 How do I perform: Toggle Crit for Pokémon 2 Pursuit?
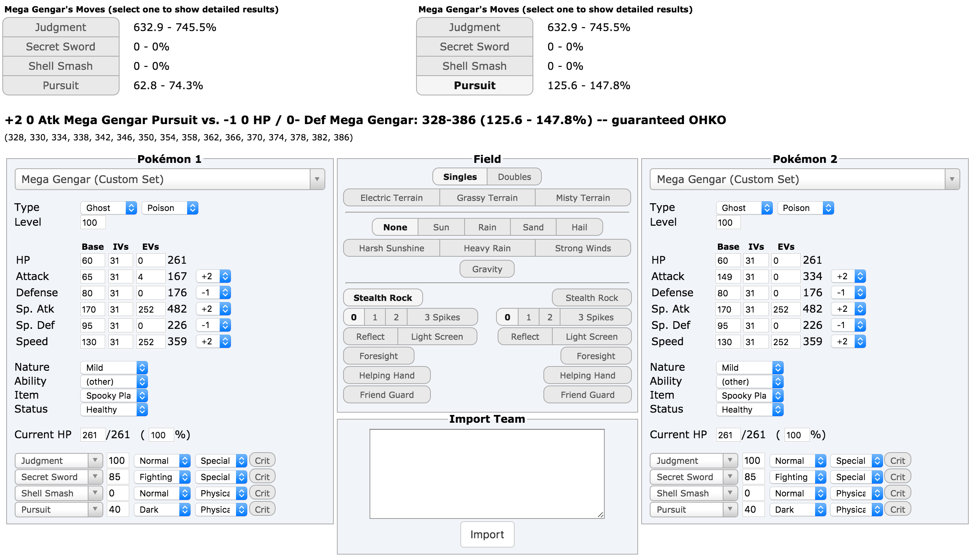[897, 510]
